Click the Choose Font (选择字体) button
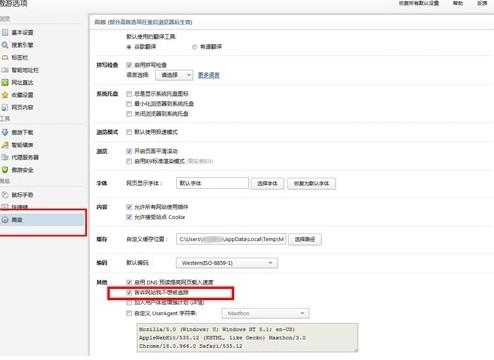This screenshot has width=494, height=360. click(267, 183)
